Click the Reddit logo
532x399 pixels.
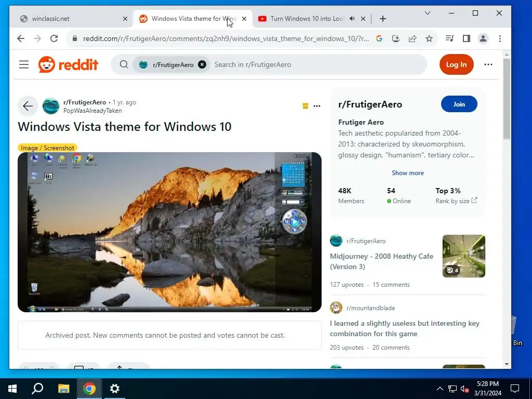pos(68,64)
